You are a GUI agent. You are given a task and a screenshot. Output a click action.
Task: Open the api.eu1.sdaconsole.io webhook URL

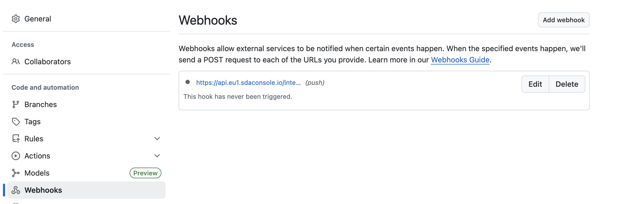click(x=248, y=82)
